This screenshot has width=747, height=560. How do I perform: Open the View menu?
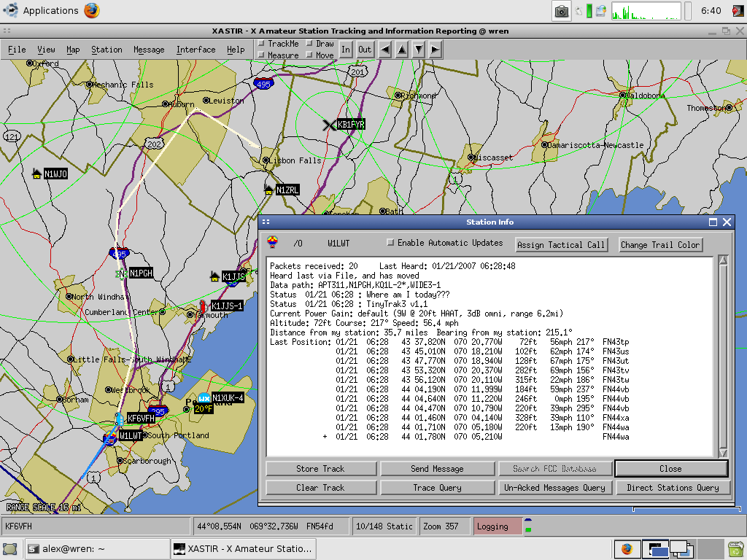[46, 50]
